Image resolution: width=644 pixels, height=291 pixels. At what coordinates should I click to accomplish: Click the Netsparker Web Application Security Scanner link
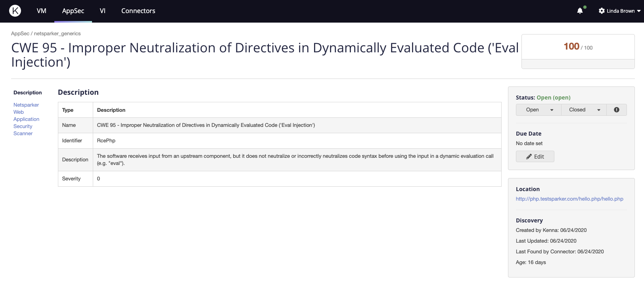(26, 119)
